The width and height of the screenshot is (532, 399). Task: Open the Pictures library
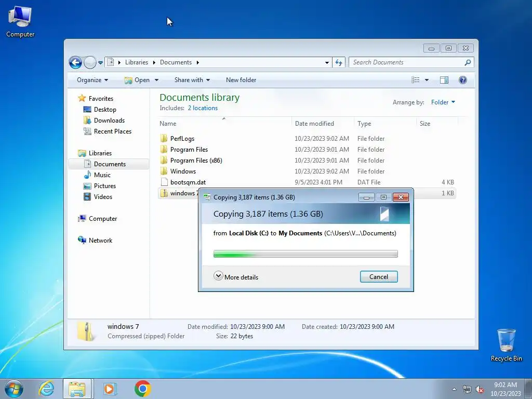[x=105, y=186]
